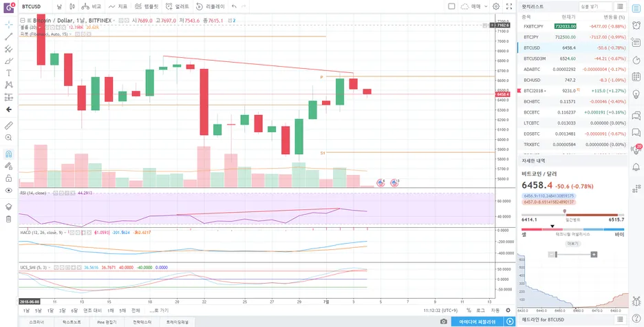
Task: Toggle 로그 logarithmic scale
Action: click(x=480, y=310)
